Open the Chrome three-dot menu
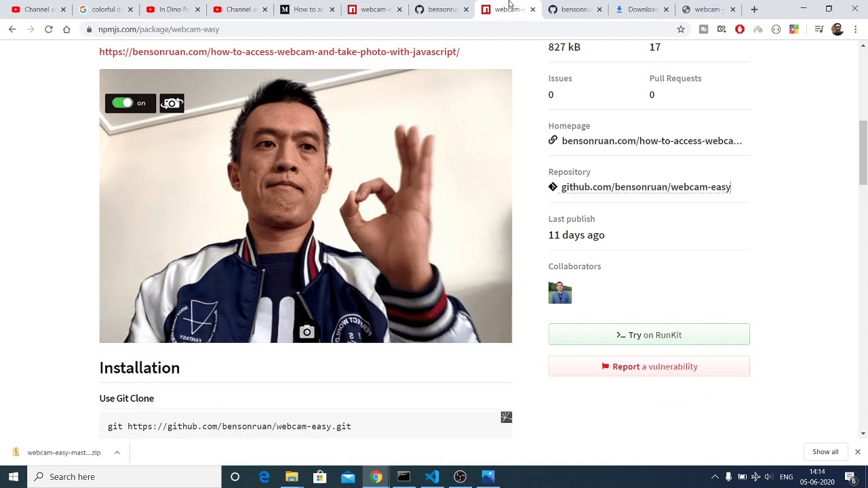This screenshot has width=868, height=488. pos(856,29)
